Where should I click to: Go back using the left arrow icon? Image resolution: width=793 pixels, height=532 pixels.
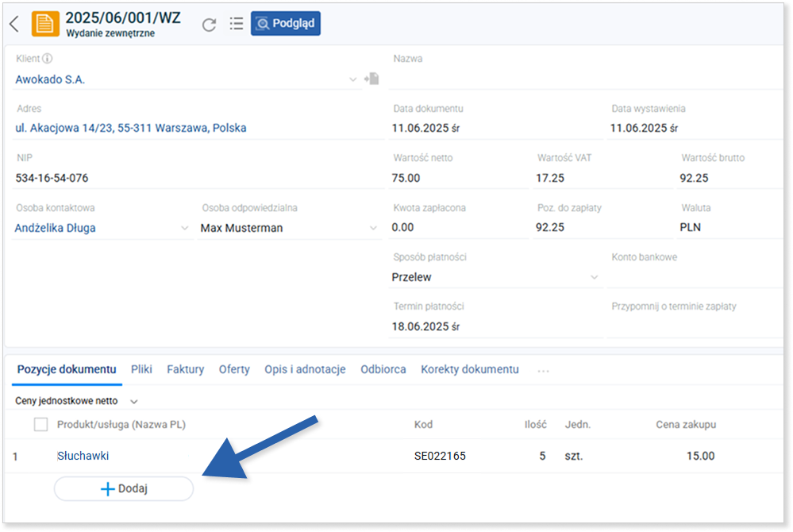point(14,24)
